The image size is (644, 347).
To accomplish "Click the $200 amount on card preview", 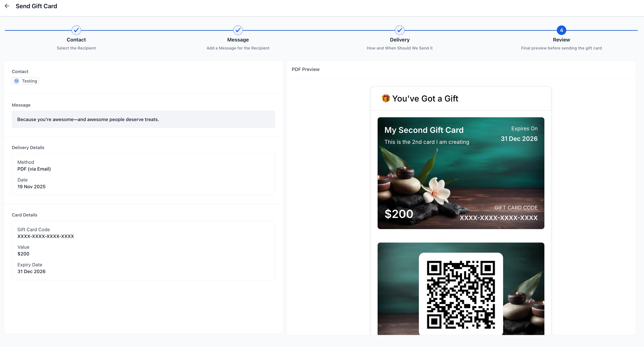I will [x=399, y=214].
